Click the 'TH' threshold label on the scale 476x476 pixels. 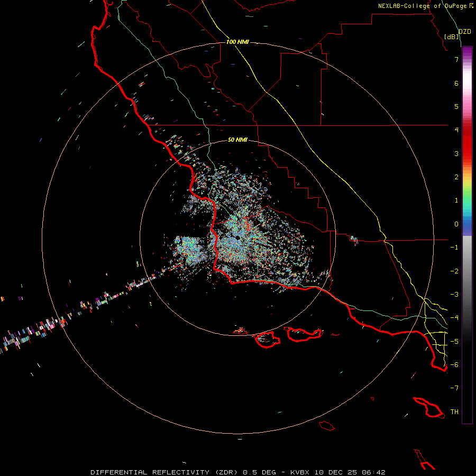point(454,412)
